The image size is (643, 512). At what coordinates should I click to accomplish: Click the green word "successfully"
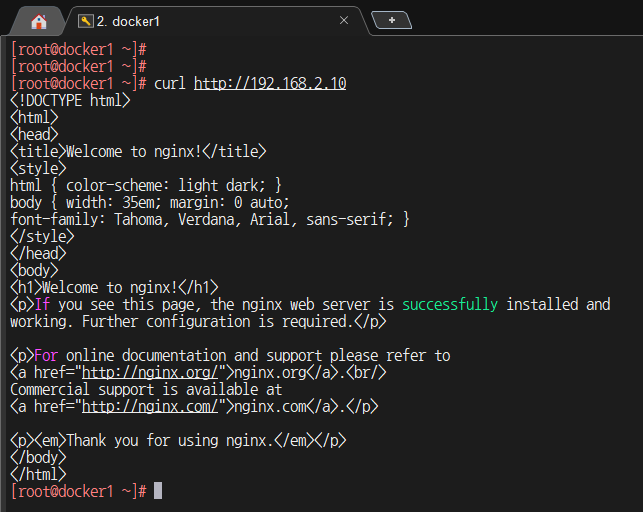click(x=450, y=305)
